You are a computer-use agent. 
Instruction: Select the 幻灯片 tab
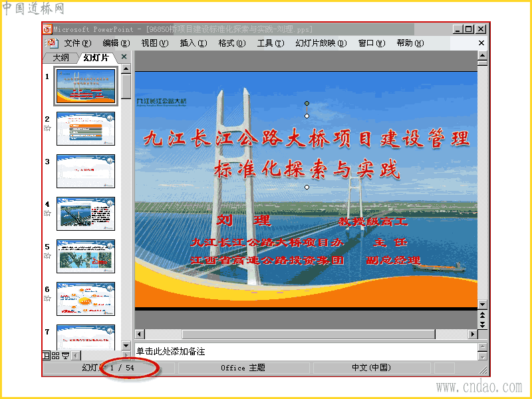pos(96,58)
